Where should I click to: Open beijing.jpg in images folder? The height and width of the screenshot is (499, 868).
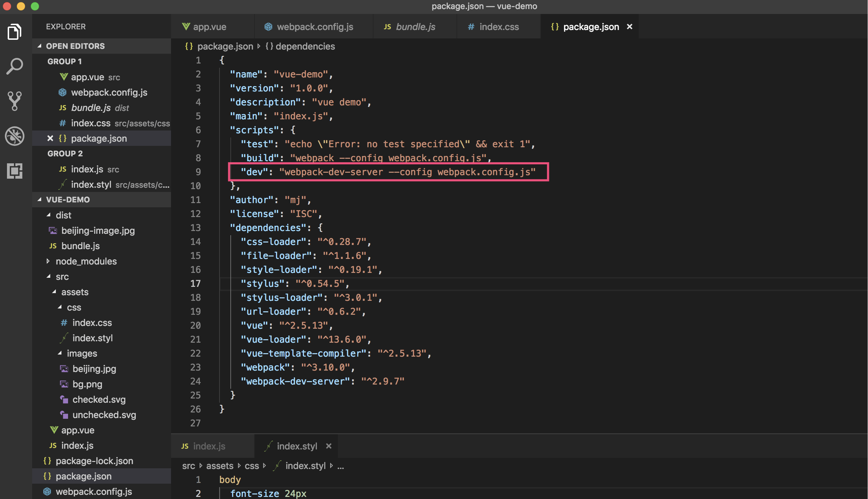coord(102,368)
